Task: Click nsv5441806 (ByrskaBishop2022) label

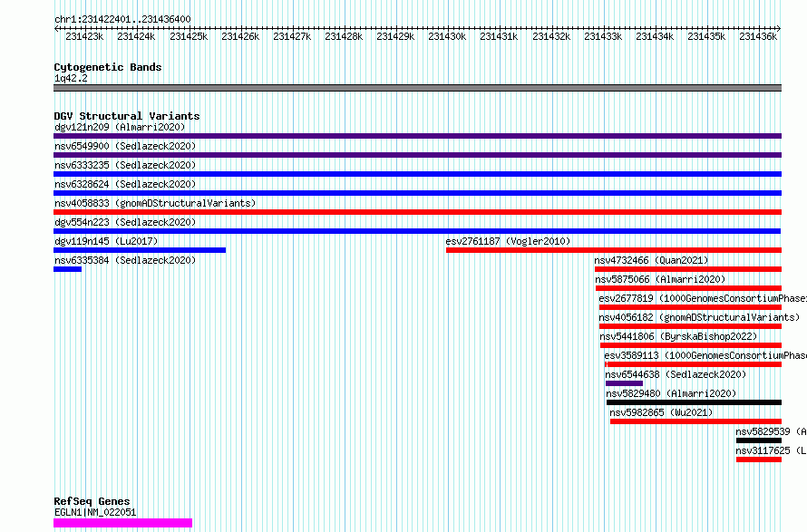Action: (x=679, y=336)
